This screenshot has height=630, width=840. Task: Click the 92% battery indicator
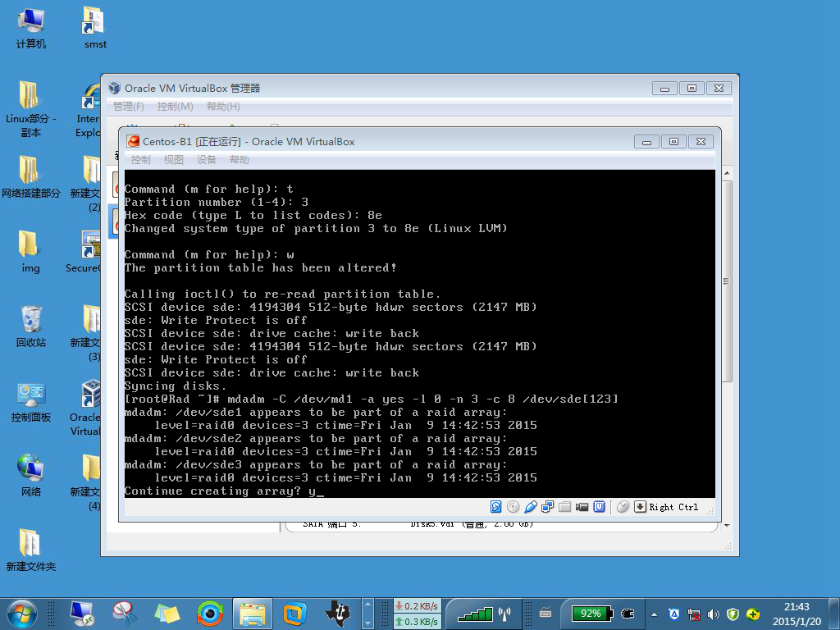pyautogui.click(x=591, y=614)
